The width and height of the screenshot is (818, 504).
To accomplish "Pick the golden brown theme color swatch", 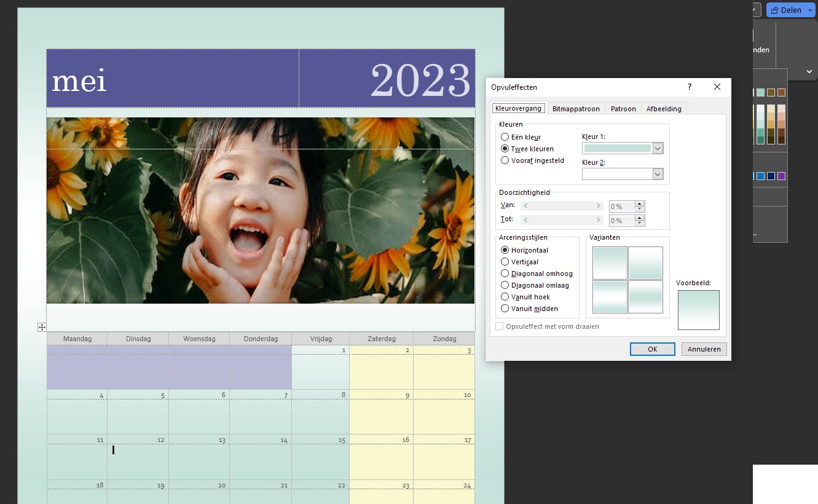I will point(771,92).
